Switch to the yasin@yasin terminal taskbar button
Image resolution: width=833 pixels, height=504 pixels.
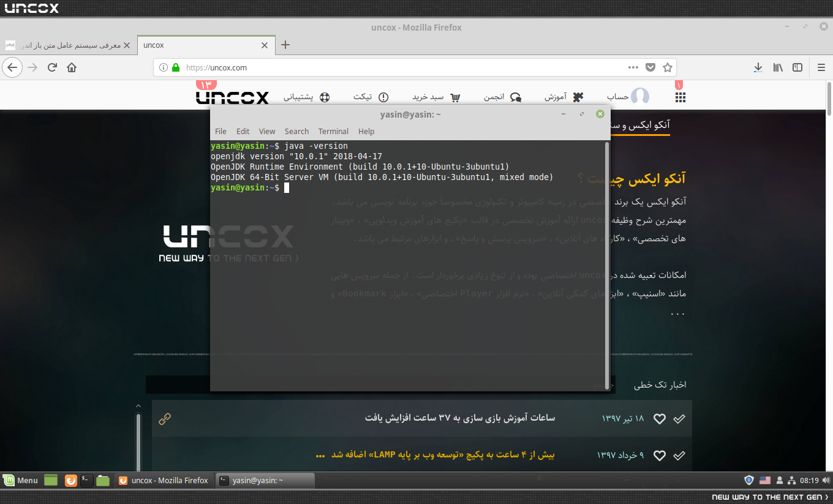point(265,480)
